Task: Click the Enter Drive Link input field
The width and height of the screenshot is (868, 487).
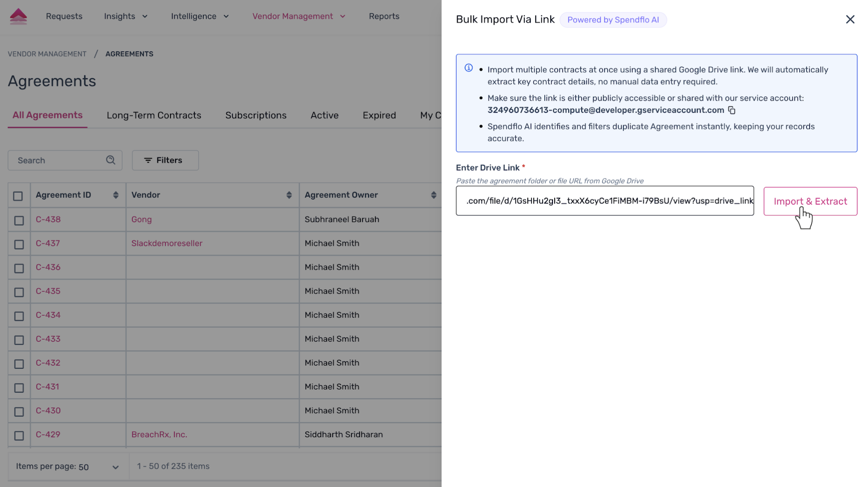Action: click(x=605, y=201)
